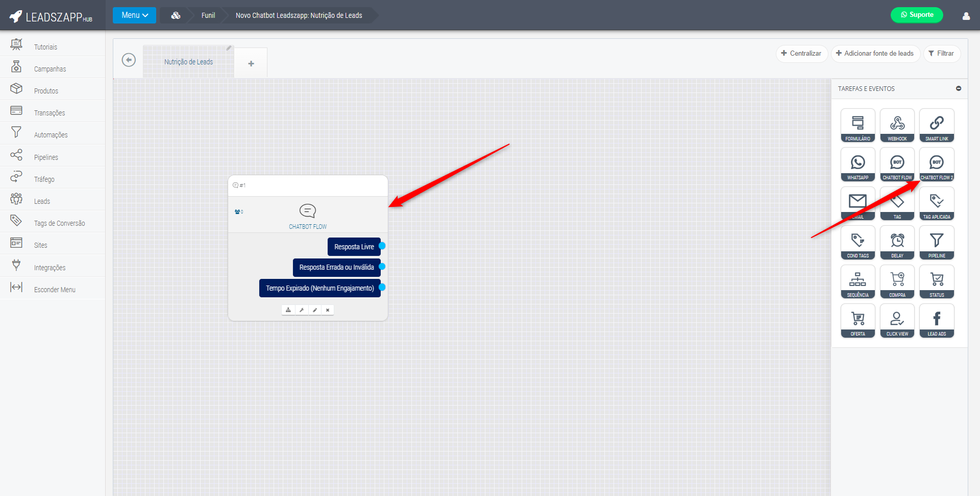Click the WhatsApp task icon
Screen dimensions: 980x496
point(857,164)
